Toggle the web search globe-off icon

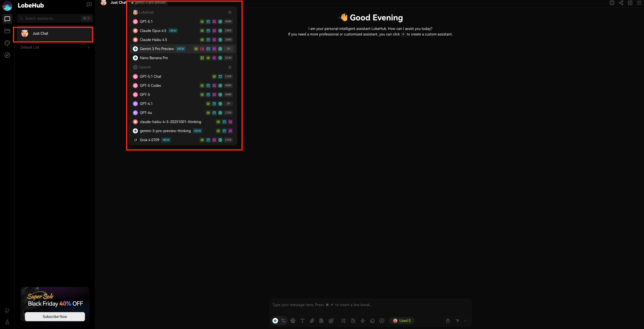pyautogui.click(x=293, y=320)
